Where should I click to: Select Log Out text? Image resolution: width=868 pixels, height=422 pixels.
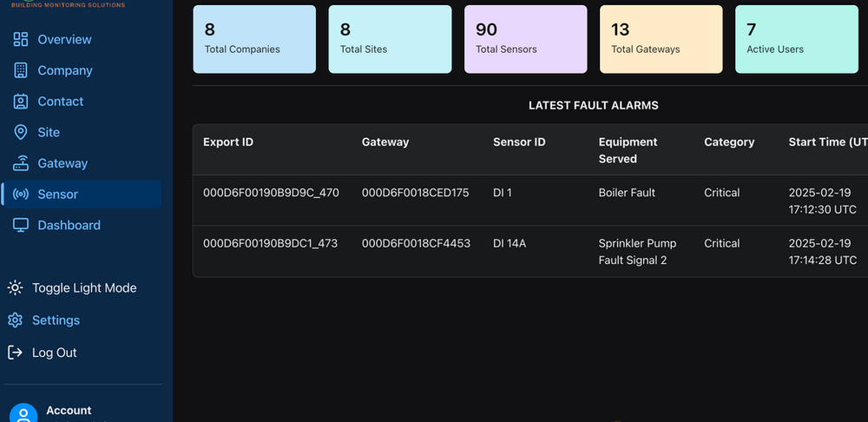54,353
